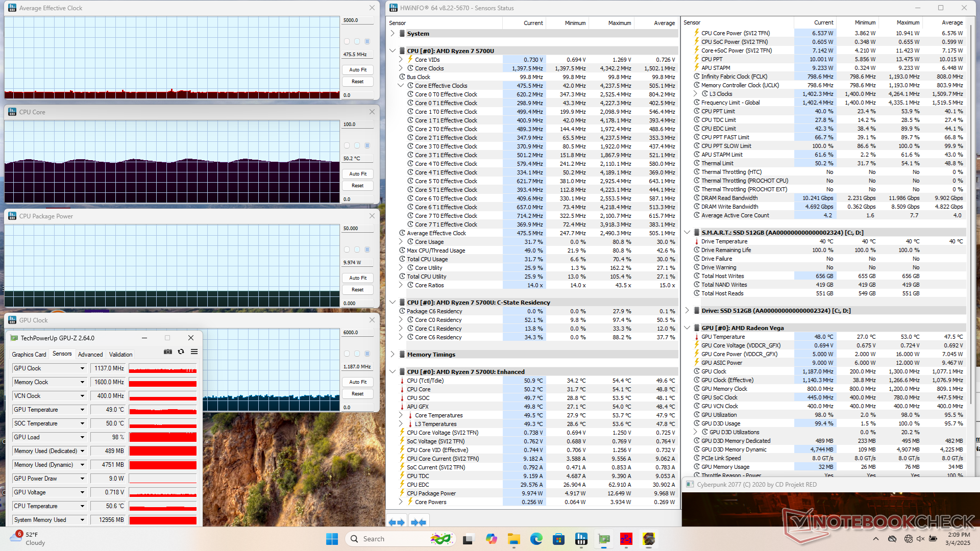Launch Copilot from the taskbar
Screen dimensions: 980x551
click(491, 539)
